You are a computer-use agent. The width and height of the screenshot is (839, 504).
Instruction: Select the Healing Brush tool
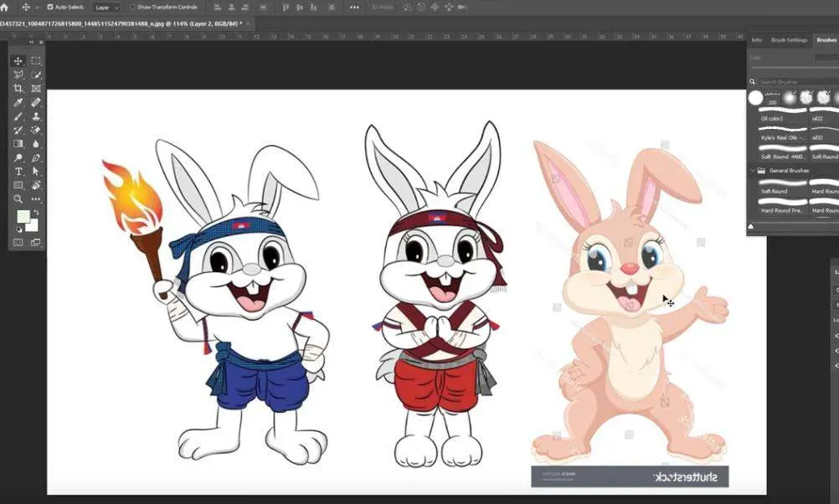pyautogui.click(x=36, y=102)
